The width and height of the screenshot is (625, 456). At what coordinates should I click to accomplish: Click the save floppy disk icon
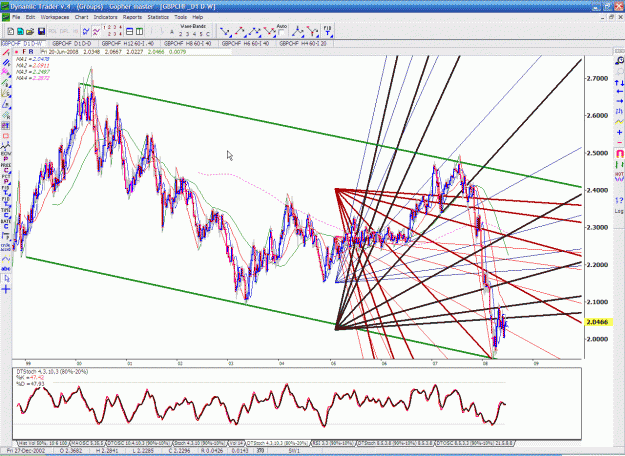41,31
